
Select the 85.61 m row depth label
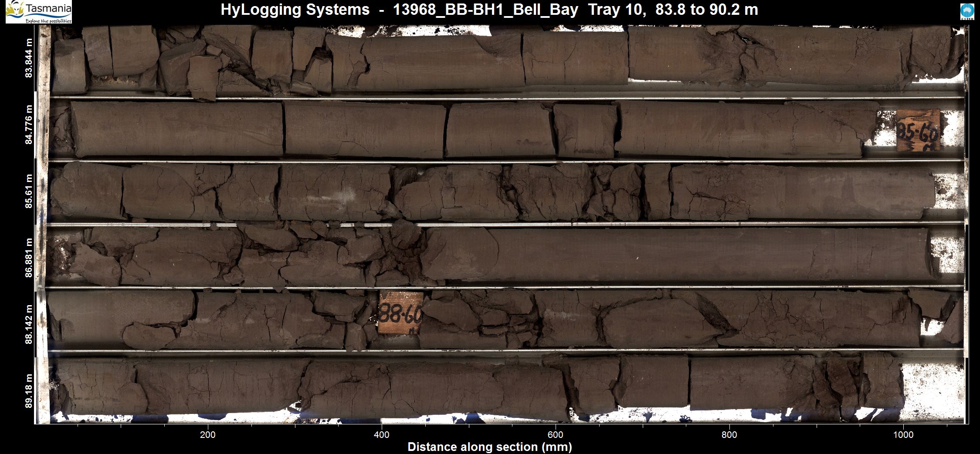click(x=29, y=192)
